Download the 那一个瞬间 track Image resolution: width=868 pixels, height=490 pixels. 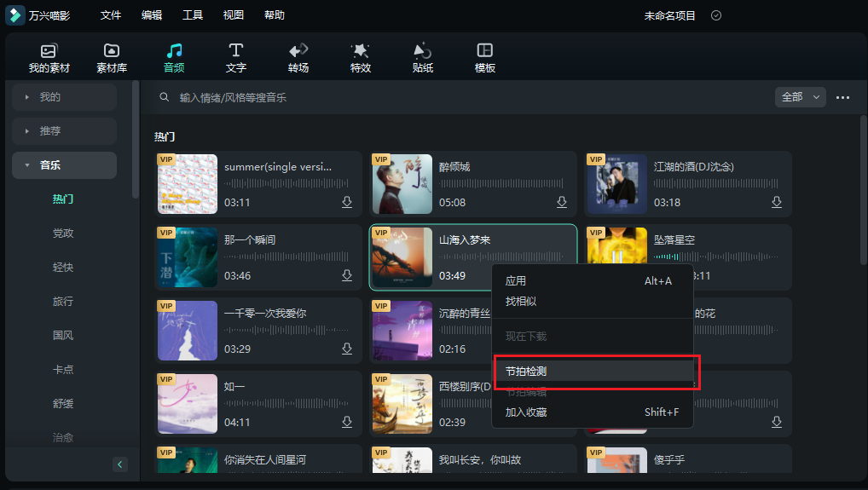[x=347, y=275]
